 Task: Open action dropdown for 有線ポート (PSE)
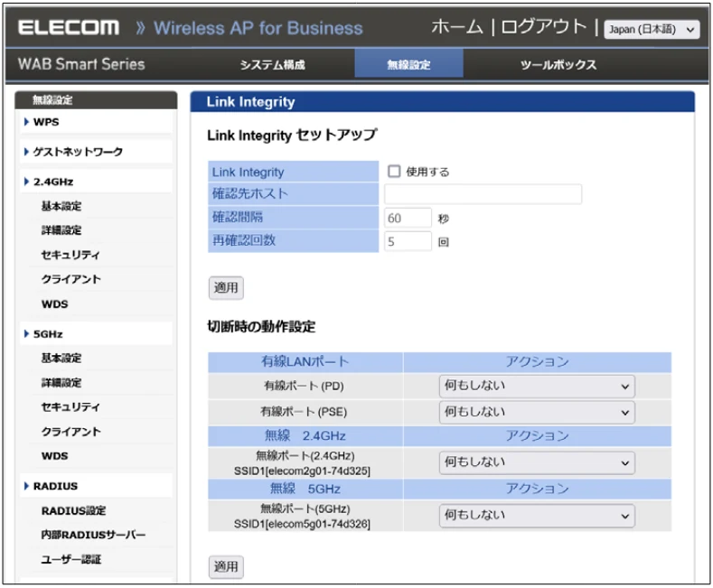(537, 412)
